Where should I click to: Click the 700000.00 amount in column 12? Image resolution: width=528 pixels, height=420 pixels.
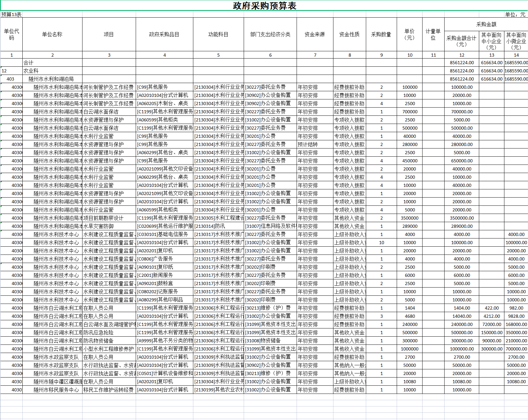462,112
